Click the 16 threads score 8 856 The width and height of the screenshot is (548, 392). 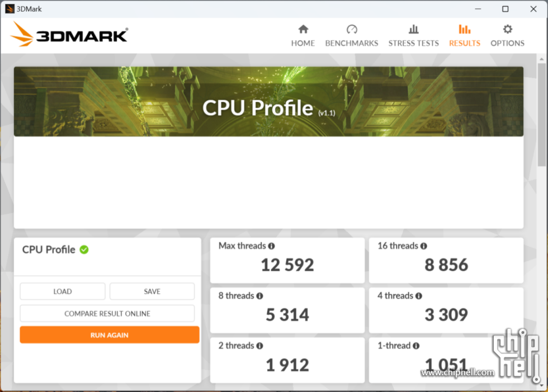(x=446, y=265)
